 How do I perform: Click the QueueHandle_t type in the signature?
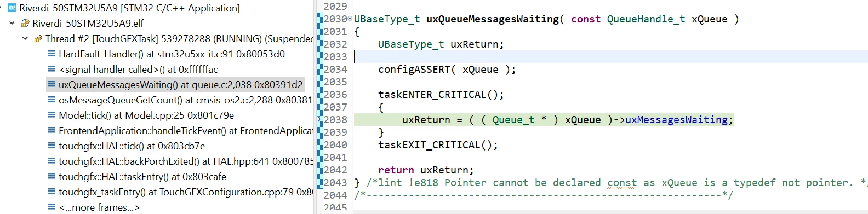click(x=646, y=19)
